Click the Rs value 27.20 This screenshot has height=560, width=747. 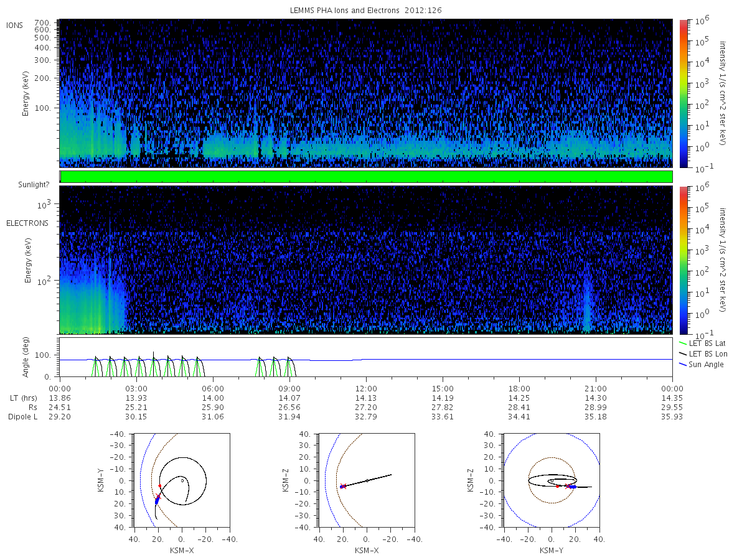(x=366, y=407)
